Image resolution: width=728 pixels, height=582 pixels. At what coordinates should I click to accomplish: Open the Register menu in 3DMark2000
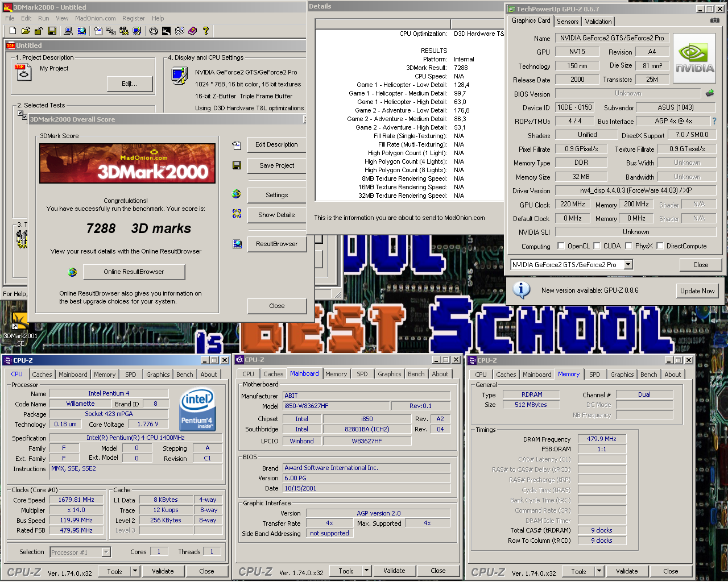[134, 18]
